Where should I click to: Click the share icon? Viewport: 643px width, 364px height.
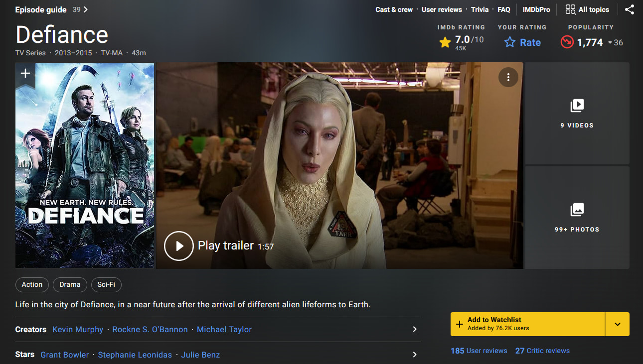tap(630, 9)
